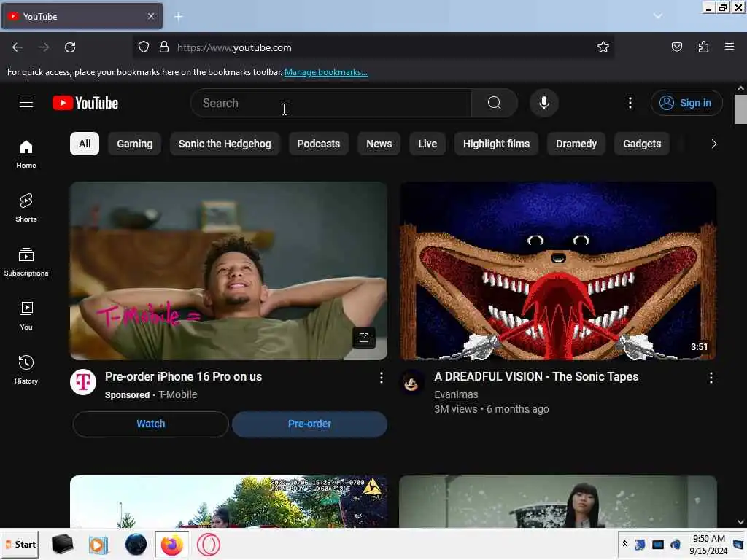The height and width of the screenshot is (560, 747).
Task: Open A DREADFUL VISION video title
Action: pyautogui.click(x=536, y=377)
